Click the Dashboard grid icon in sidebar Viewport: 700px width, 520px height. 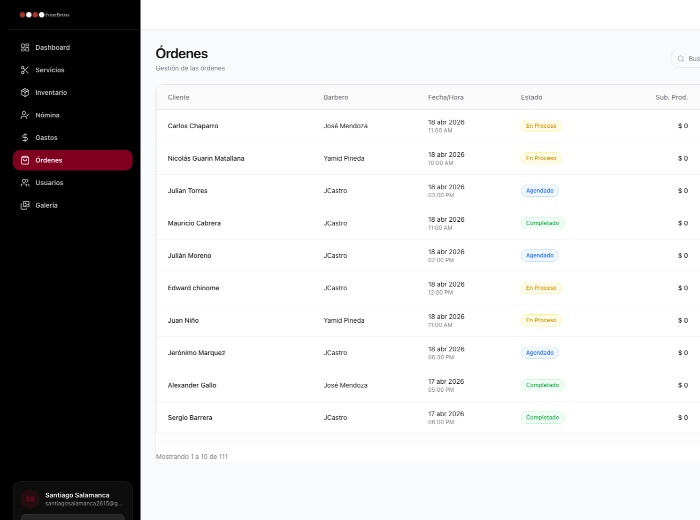[25, 47]
